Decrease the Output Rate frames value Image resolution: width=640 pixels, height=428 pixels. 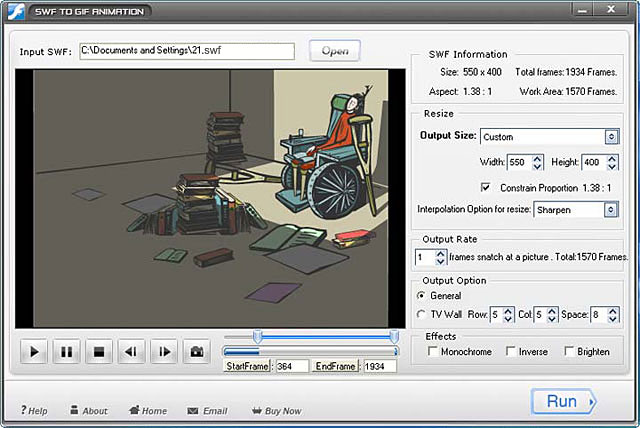(440, 261)
